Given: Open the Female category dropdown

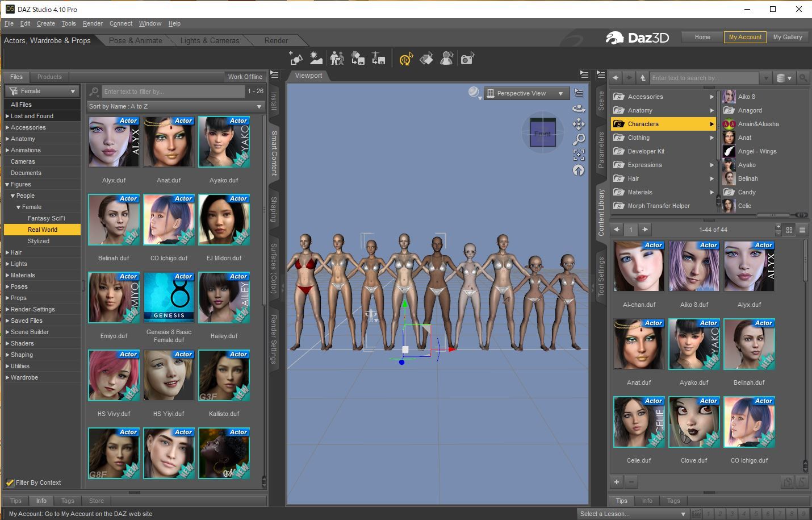Looking at the screenshot, I should (43, 91).
